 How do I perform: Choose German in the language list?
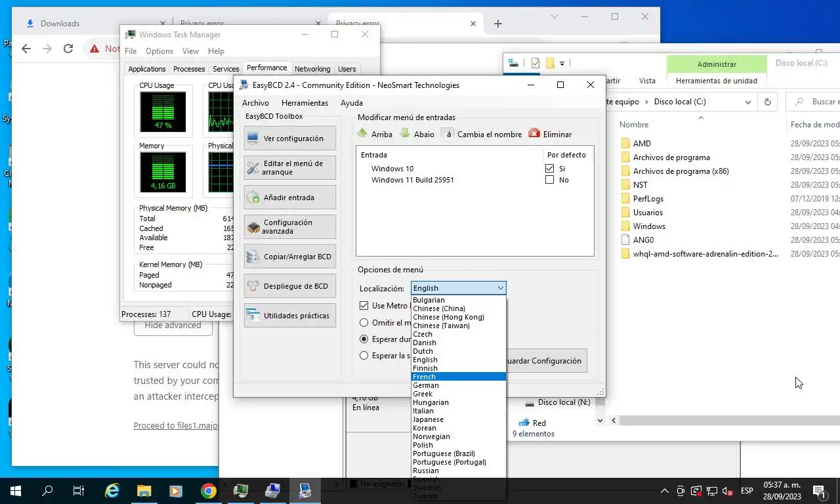point(459,385)
